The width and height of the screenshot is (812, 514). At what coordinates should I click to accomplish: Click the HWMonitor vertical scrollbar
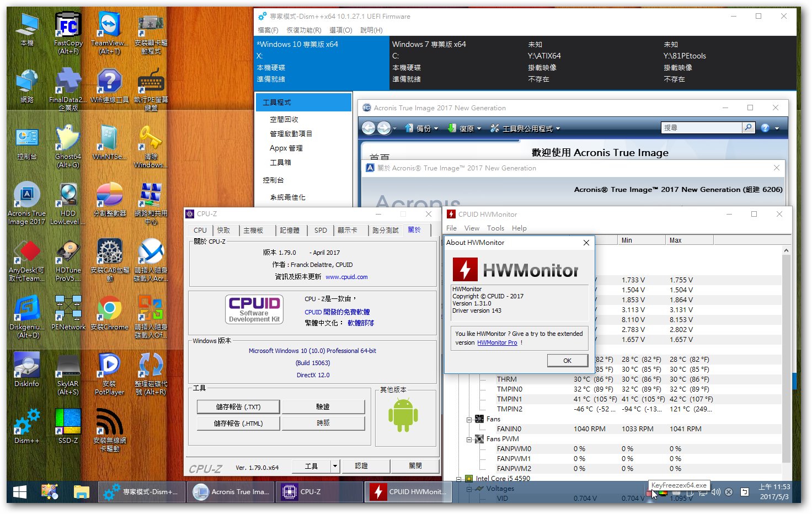click(x=787, y=358)
